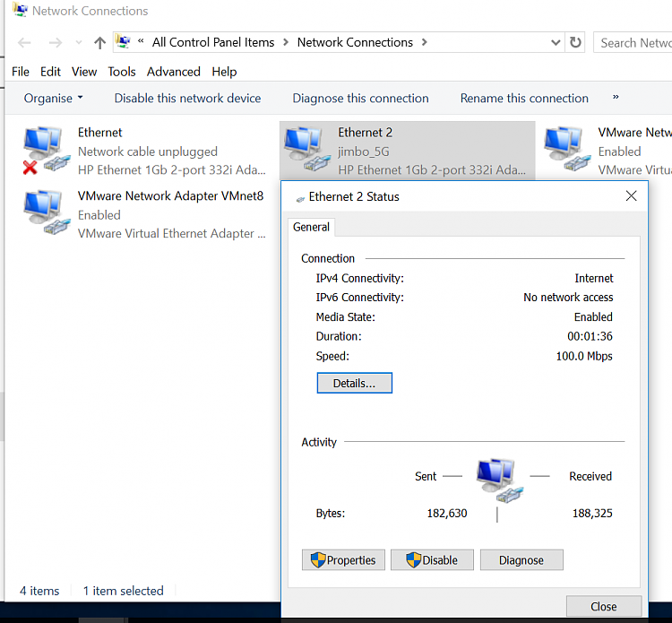Click the Diagnose button in status dialog

pyautogui.click(x=521, y=560)
